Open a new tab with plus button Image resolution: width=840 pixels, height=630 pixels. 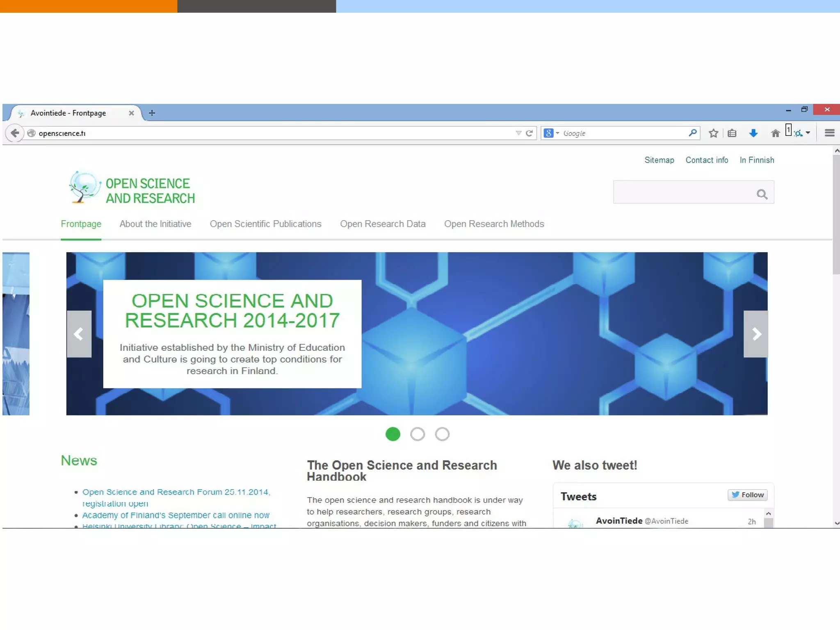[x=152, y=113]
